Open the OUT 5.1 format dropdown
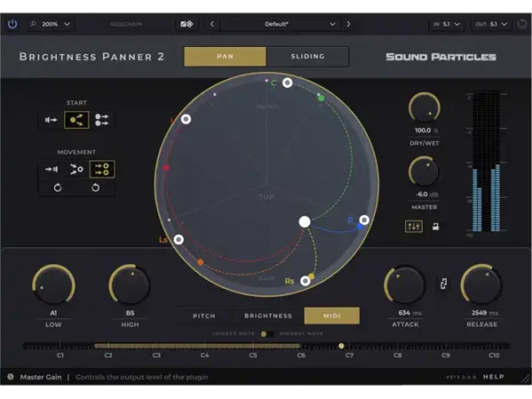Screen dimensions: 532x399 pos(490,24)
